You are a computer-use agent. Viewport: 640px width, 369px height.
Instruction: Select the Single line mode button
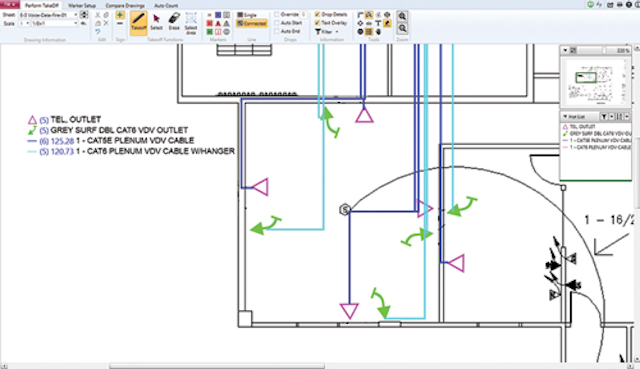coord(247,15)
